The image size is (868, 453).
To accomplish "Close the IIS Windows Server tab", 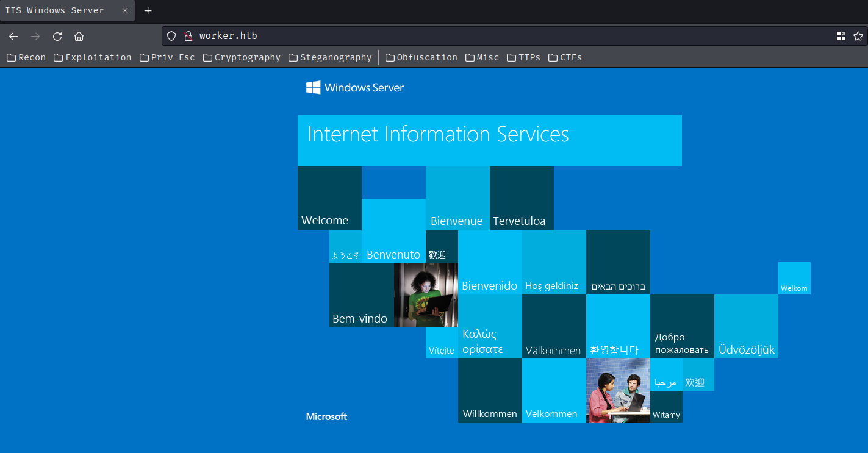I will (x=125, y=11).
